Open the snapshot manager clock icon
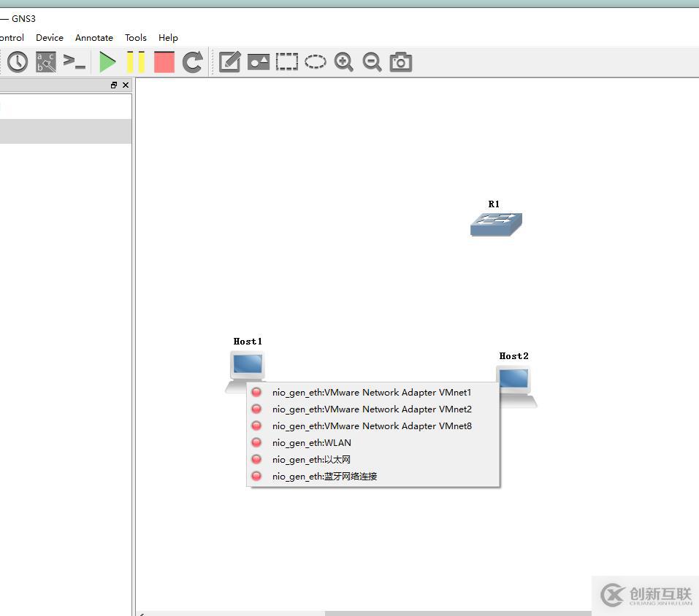Screen dimensions: 699x616 coord(18,62)
